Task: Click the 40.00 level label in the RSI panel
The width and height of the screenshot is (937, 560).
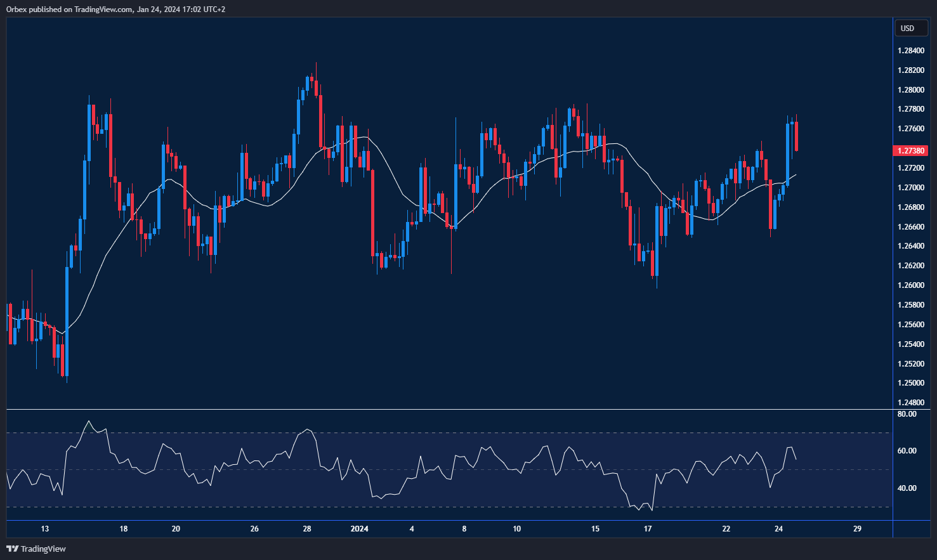Action: [x=908, y=488]
